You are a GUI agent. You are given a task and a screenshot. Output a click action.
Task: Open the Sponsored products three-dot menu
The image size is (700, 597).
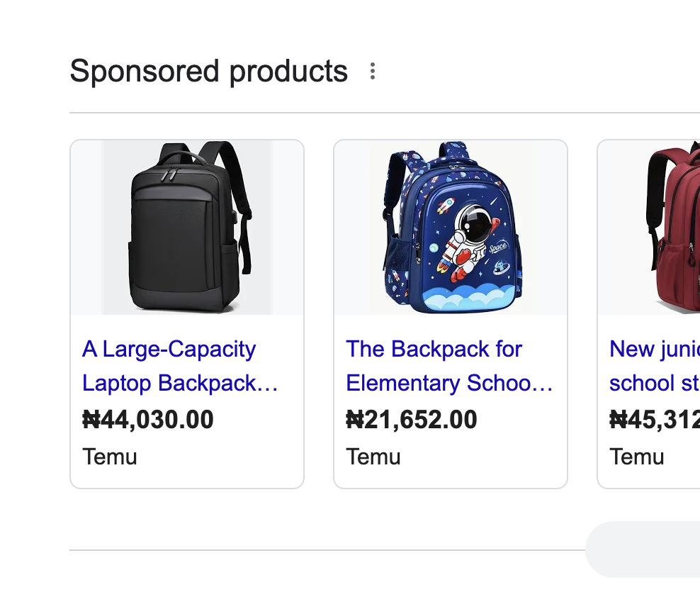click(373, 71)
